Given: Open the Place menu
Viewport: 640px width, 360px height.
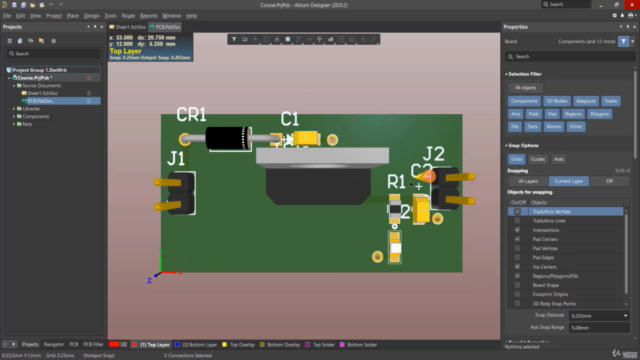Looking at the screenshot, I should [x=73, y=16].
